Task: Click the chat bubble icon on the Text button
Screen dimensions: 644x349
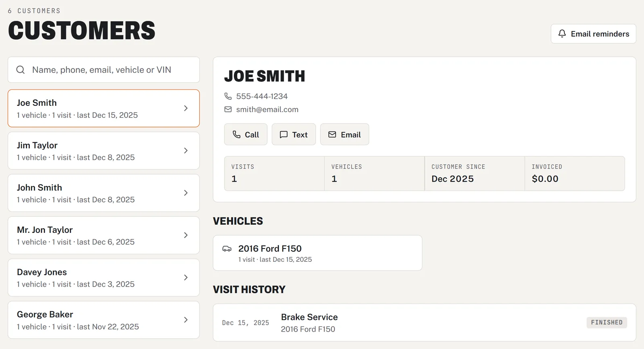Action: coord(284,134)
